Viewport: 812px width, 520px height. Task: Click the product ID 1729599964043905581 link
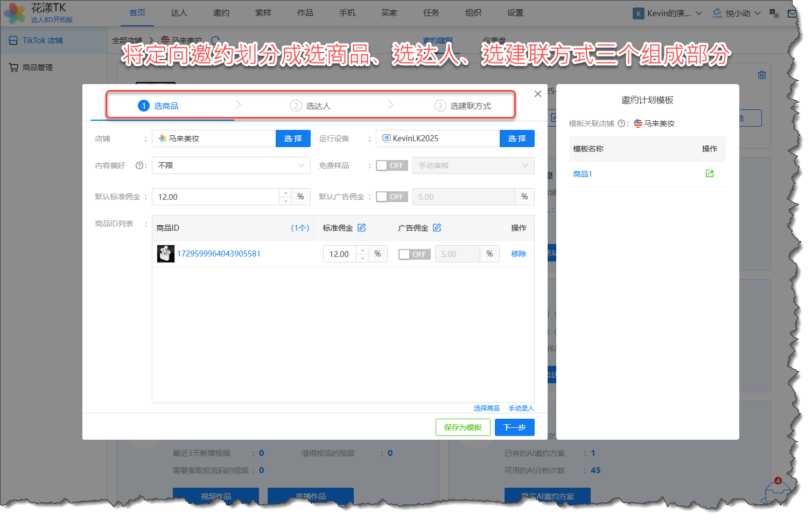click(x=219, y=254)
